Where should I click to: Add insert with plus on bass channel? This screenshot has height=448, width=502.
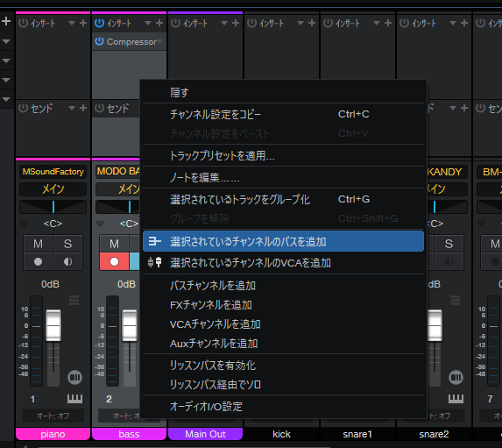click(159, 23)
